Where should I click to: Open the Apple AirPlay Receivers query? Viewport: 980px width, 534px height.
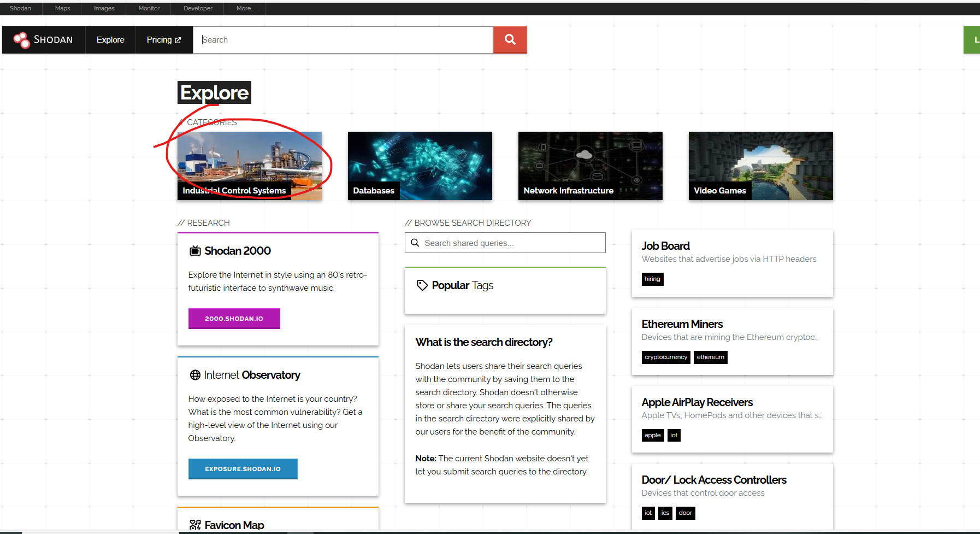[697, 402]
